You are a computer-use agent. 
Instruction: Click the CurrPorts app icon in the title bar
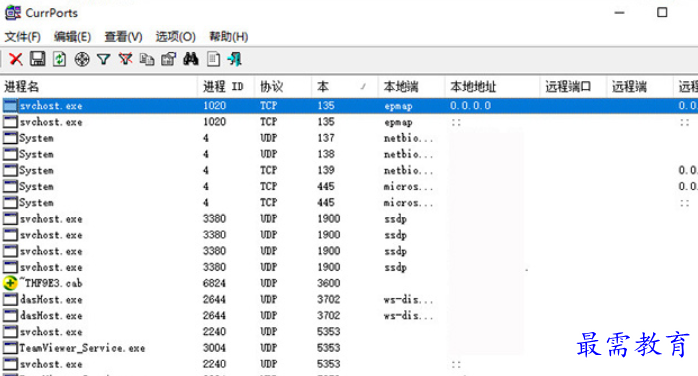13,12
